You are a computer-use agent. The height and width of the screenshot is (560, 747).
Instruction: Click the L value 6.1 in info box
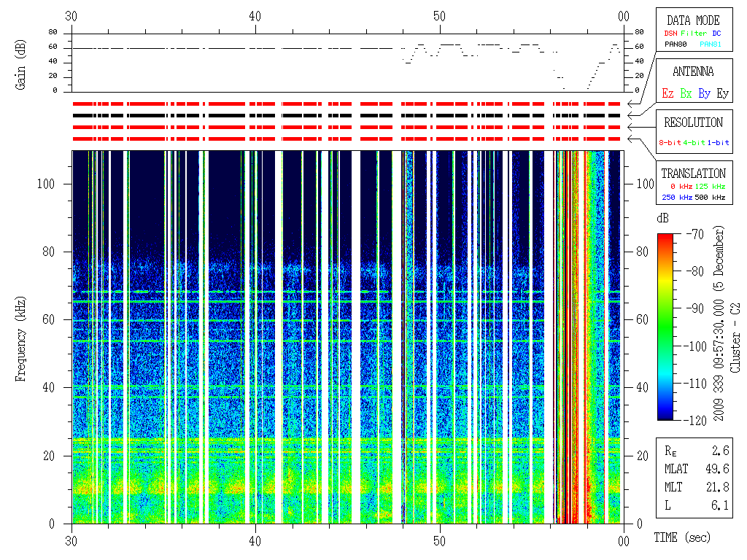(x=722, y=505)
